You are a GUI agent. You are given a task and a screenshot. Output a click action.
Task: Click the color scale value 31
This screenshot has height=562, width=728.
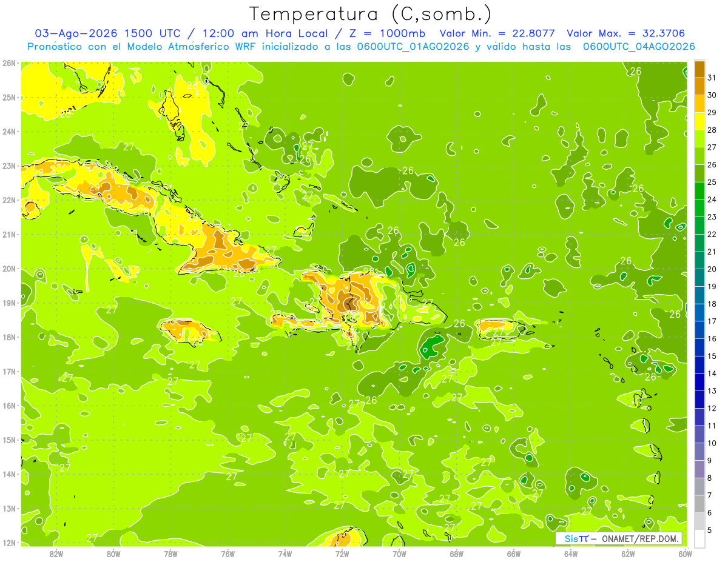[712, 78]
